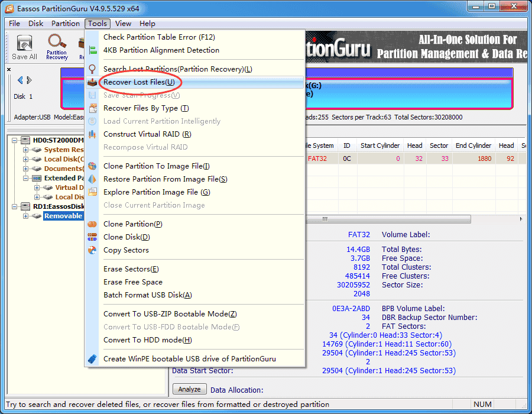Click the ID column header
The width and height of the screenshot is (532, 414).
point(347,145)
